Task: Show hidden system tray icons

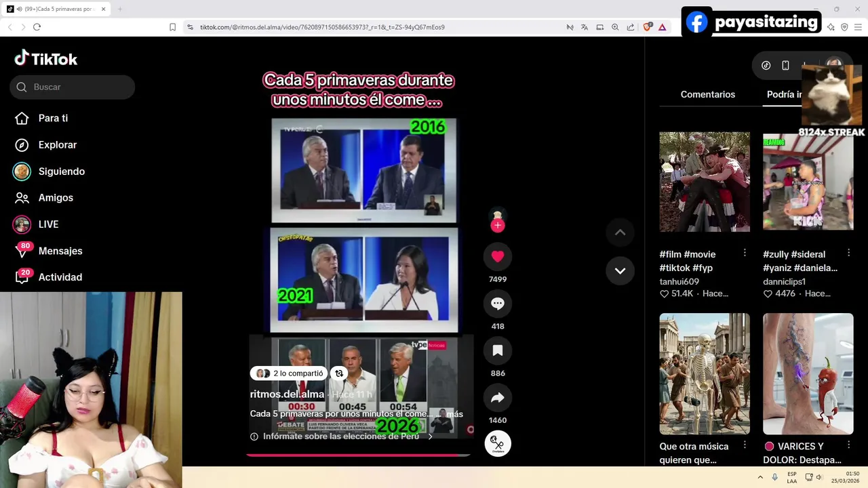Action: [x=760, y=477]
